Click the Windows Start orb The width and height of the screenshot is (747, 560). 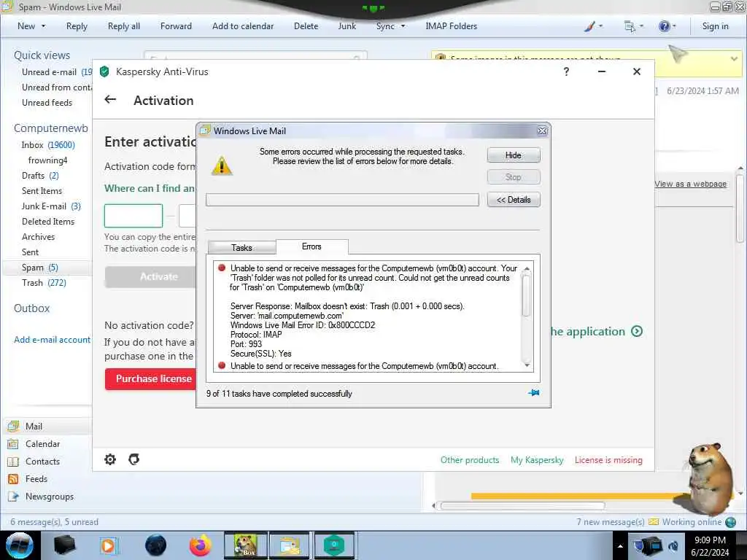[19, 545]
